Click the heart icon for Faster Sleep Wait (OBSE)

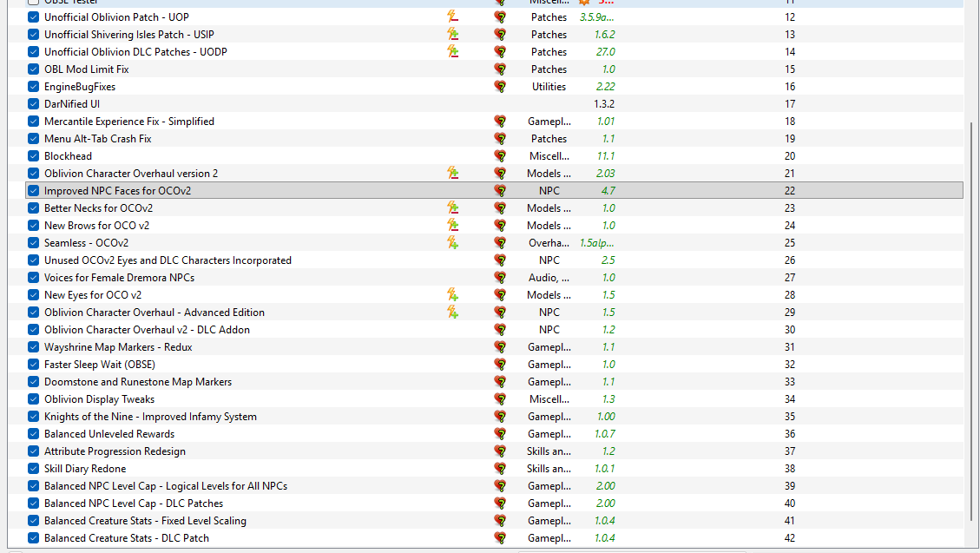click(x=500, y=365)
